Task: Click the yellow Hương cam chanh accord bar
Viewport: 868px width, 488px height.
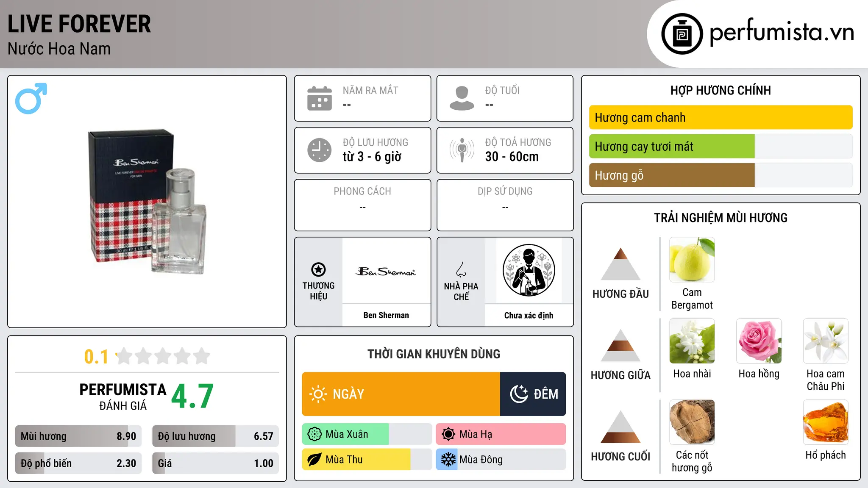Action: click(x=721, y=117)
